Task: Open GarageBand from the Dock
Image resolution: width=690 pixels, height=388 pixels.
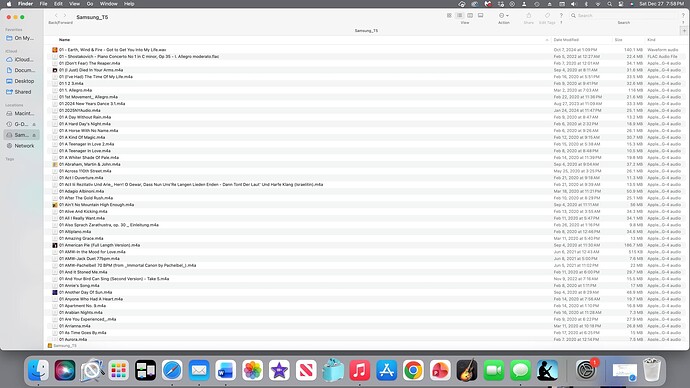Action: 467,370
